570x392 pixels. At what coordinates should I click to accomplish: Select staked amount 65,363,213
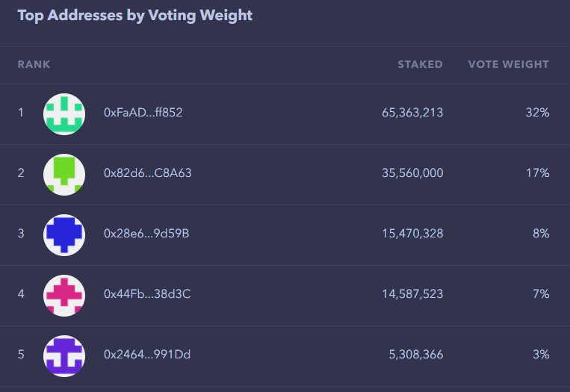tap(412, 113)
